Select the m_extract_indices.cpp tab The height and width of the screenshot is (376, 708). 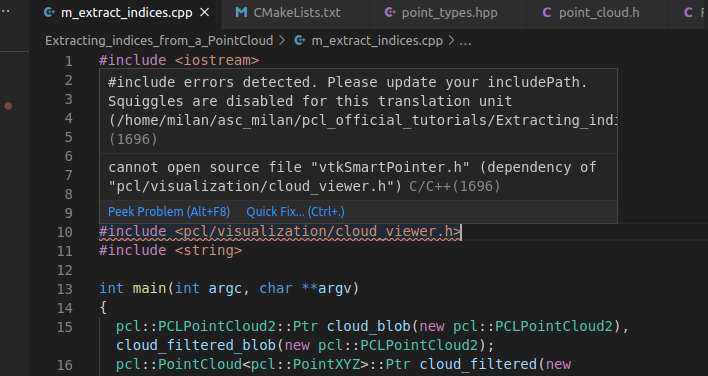126,13
